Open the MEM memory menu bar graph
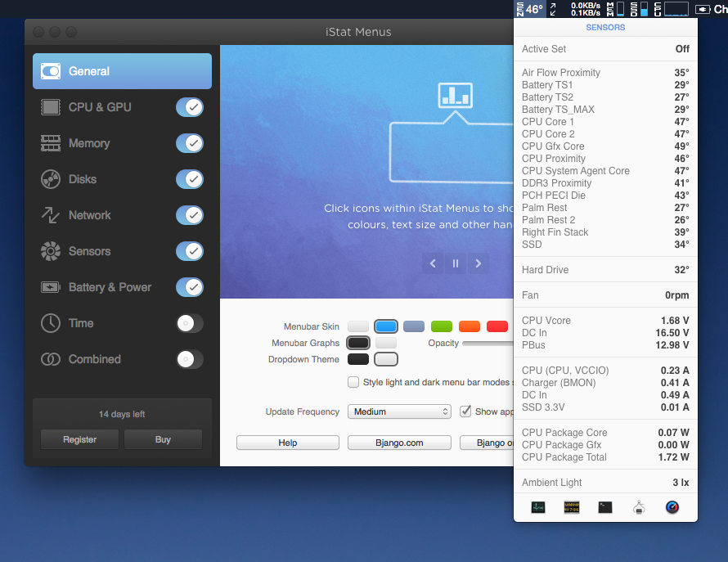 [x=615, y=9]
